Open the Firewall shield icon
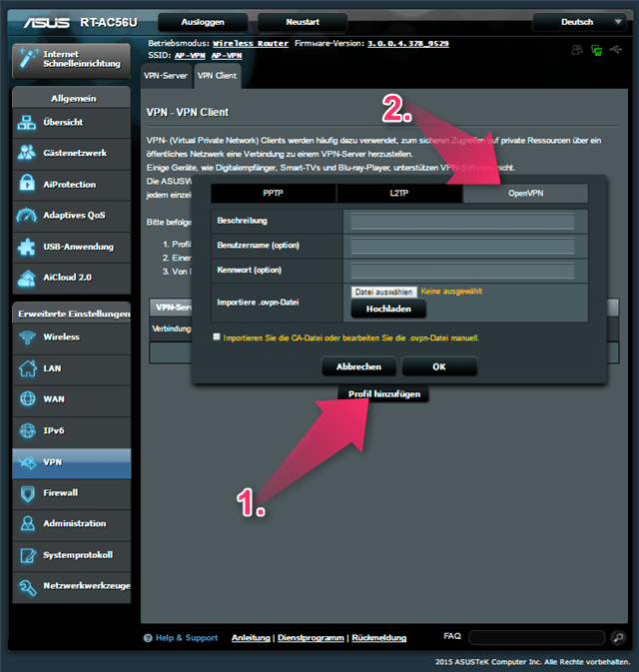Screen dimensions: 639x672 pos(28,493)
